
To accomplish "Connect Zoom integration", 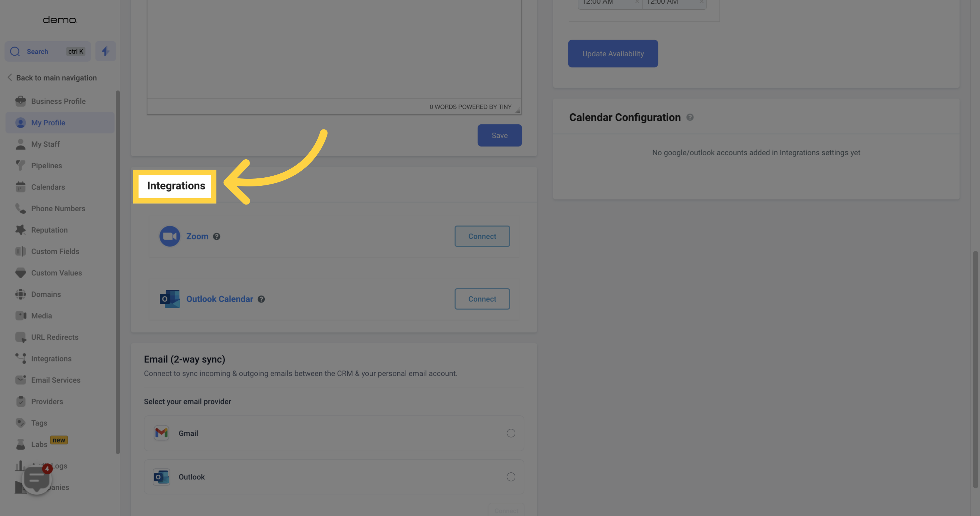I will point(482,236).
